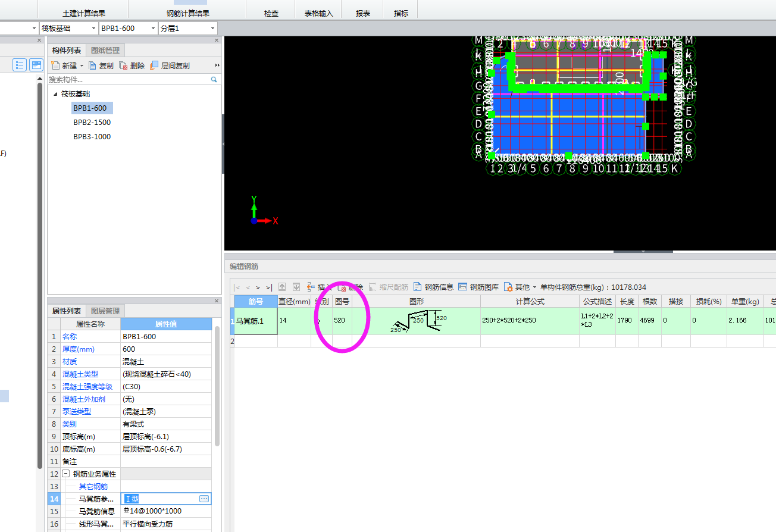
Task: Select BPB2-1500 in component tree
Action: [92, 123]
